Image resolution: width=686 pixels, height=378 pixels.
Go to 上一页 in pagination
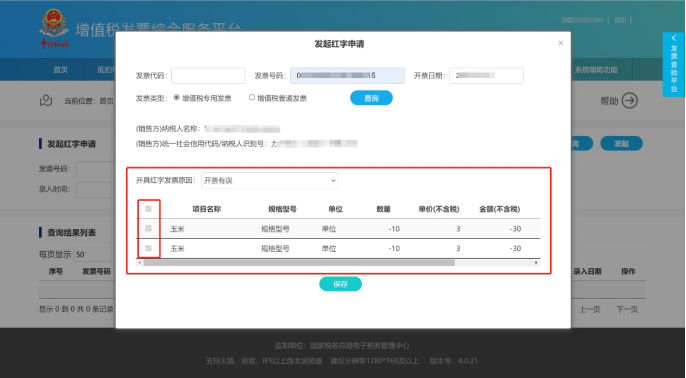[590, 309]
